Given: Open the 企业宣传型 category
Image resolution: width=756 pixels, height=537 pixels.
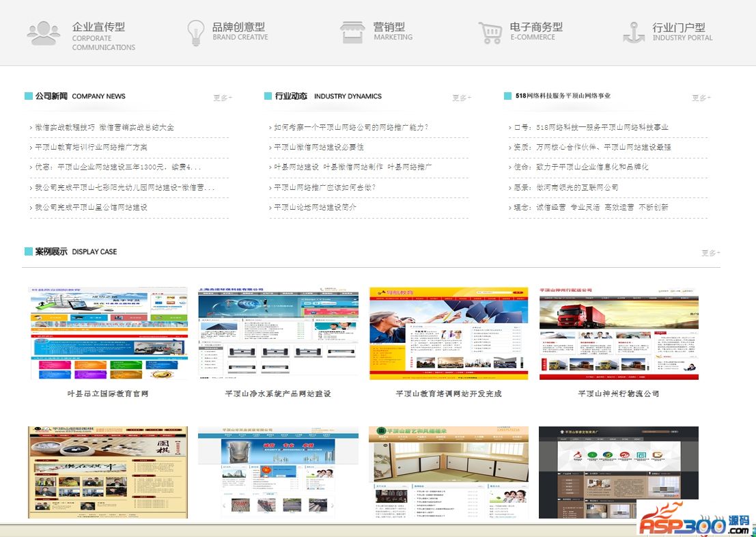Looking at the screenshot, I should (x=98, y=27).
